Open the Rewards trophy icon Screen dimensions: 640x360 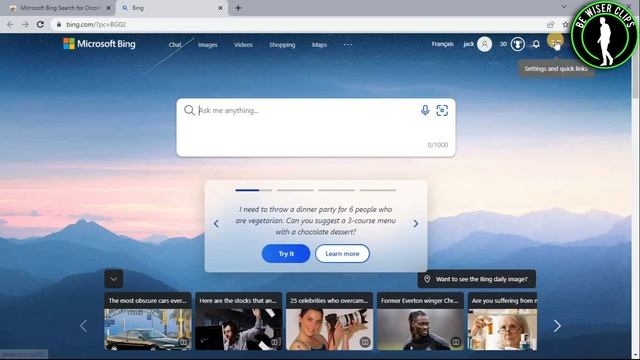pyautogui.click(x=518, y=44)
